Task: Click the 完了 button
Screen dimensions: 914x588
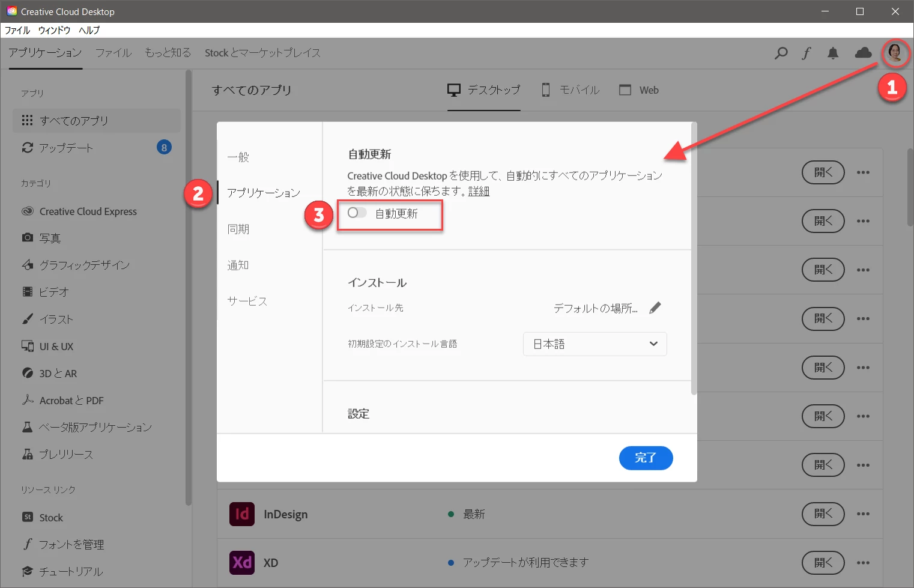Action: pos(646,458)
